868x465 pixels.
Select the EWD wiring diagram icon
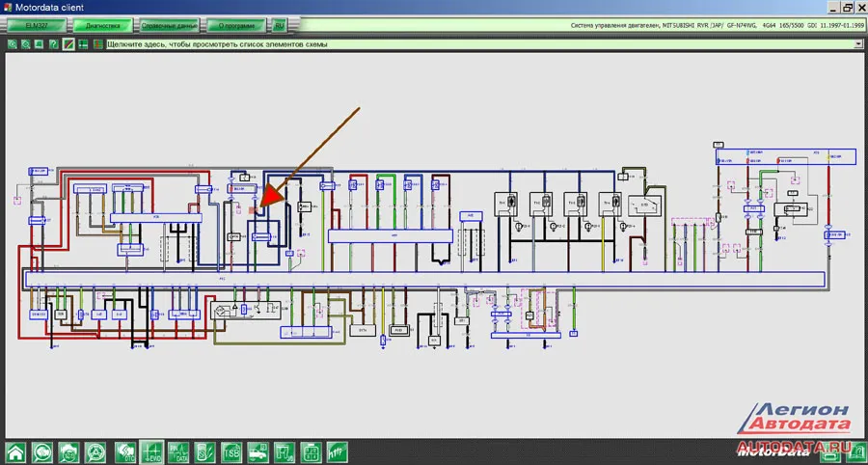[x=151, y=452]
